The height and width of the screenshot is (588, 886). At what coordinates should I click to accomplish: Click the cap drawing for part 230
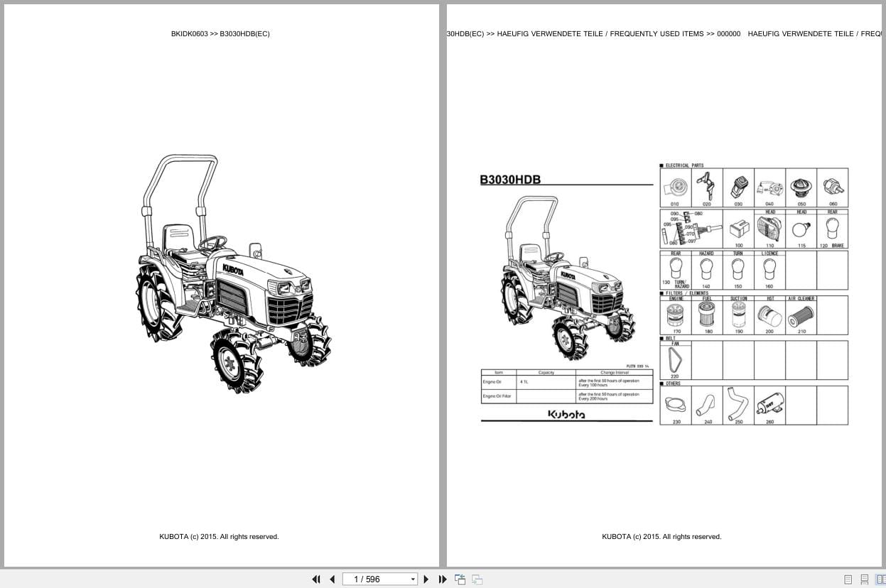676,405
